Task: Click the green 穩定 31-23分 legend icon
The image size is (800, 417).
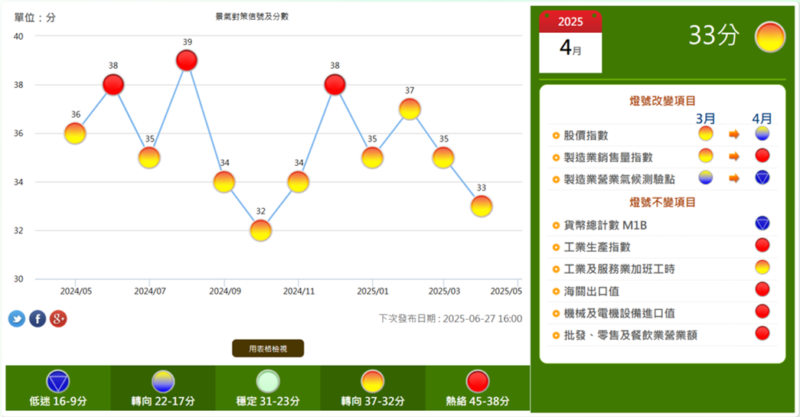Action: (268, 381)
